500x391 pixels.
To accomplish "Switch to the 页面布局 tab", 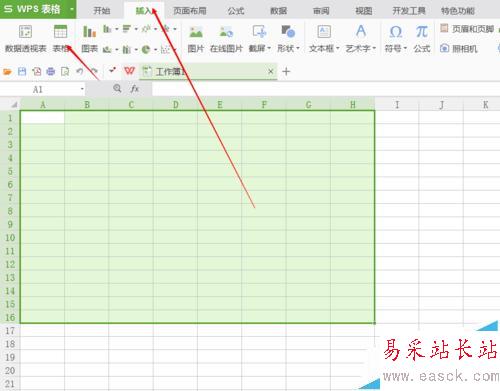I will click(x=189, y=11).
